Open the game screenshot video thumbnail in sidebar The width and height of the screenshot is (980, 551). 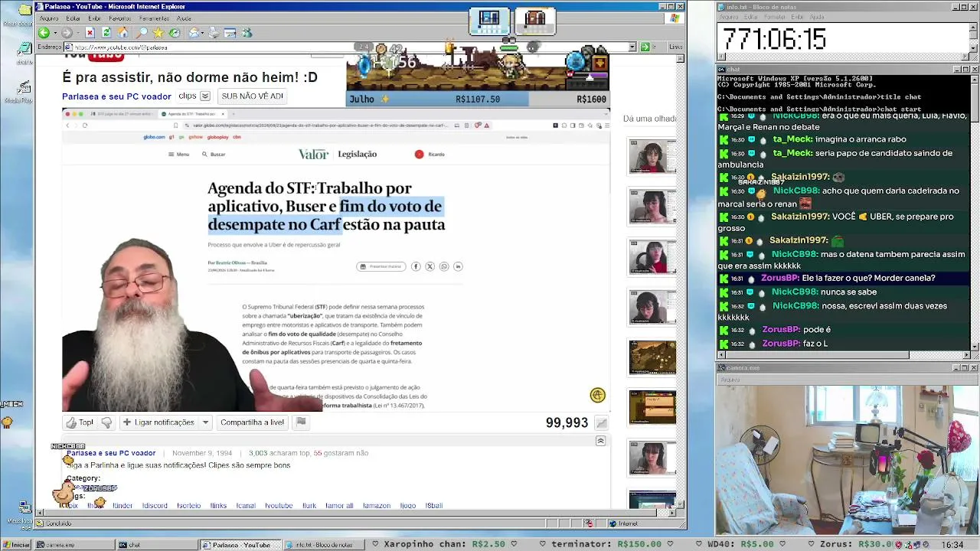[652, 357]
